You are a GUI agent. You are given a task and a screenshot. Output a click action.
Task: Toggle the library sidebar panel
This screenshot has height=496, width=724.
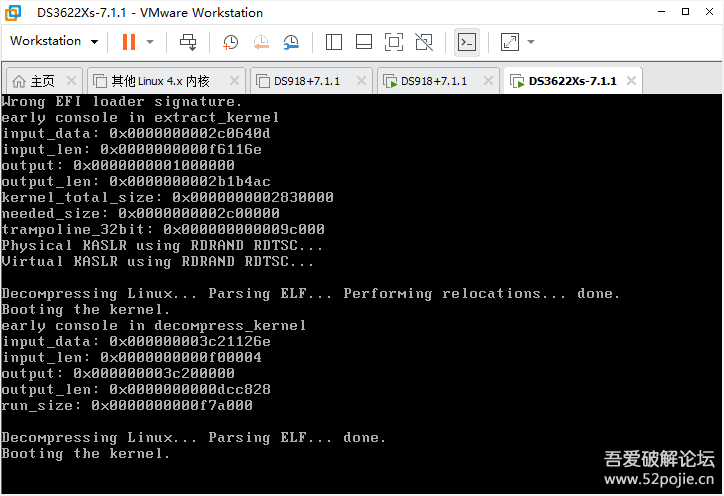[333, 42]
